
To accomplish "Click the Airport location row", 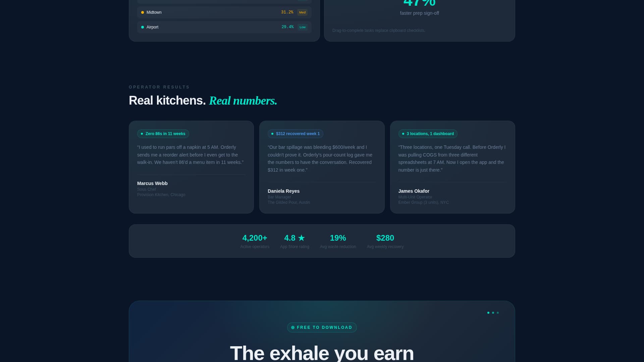I will 224,27.
